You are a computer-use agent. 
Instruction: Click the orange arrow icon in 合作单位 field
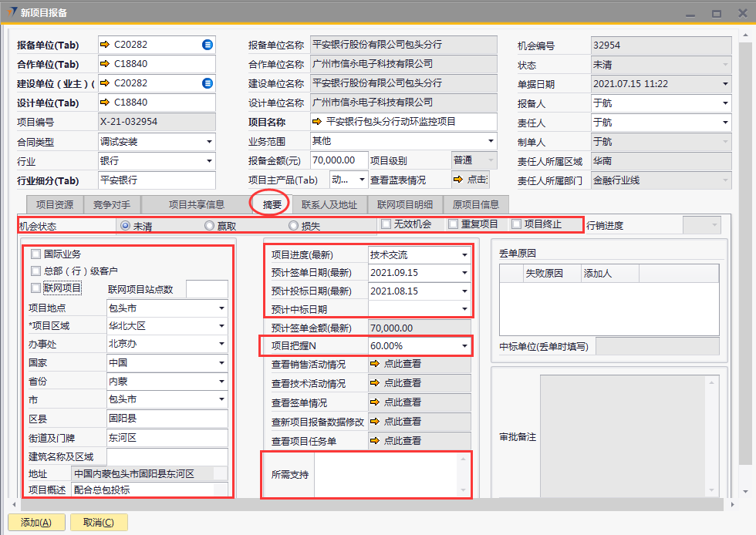(x=106, y=64)
